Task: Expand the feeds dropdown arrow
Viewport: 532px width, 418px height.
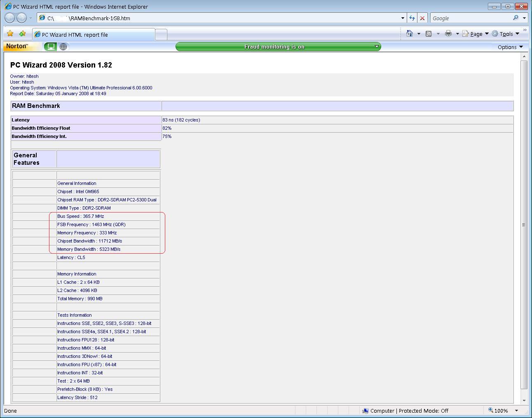Action: pos(438,34)
